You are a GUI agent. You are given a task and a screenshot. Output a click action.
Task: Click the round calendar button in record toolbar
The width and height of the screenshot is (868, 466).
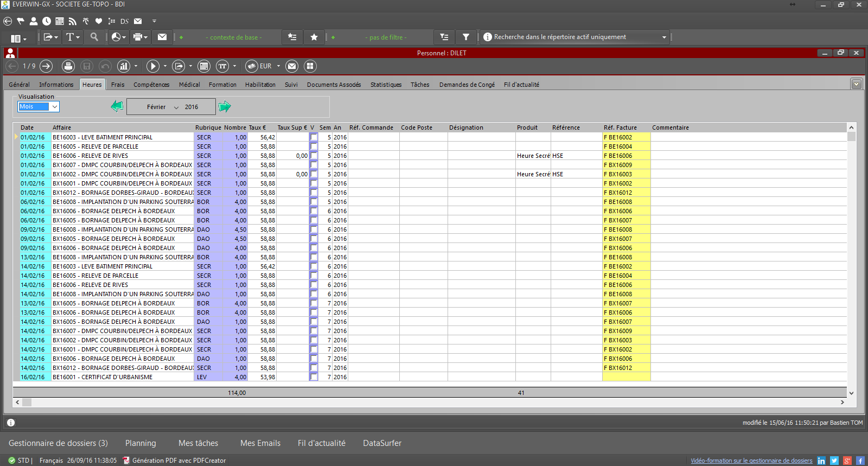click(x=204, y=66)
